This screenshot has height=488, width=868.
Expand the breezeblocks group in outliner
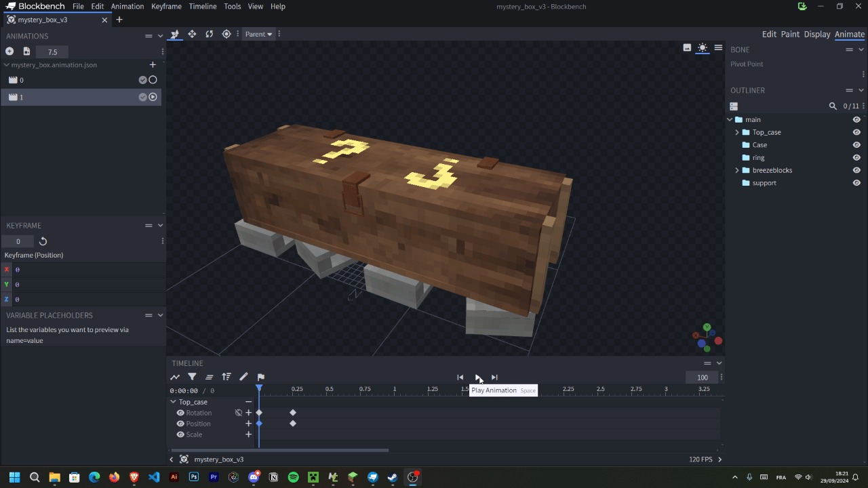(737, 170)
